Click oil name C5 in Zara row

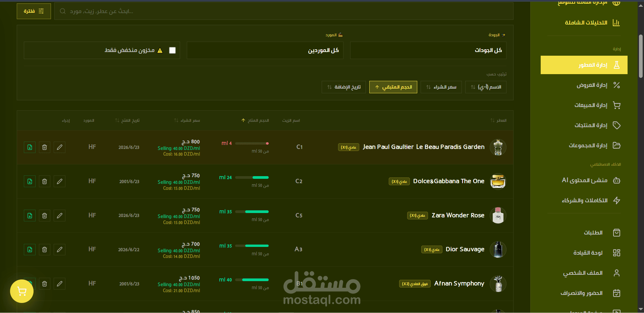coord(299,215)
